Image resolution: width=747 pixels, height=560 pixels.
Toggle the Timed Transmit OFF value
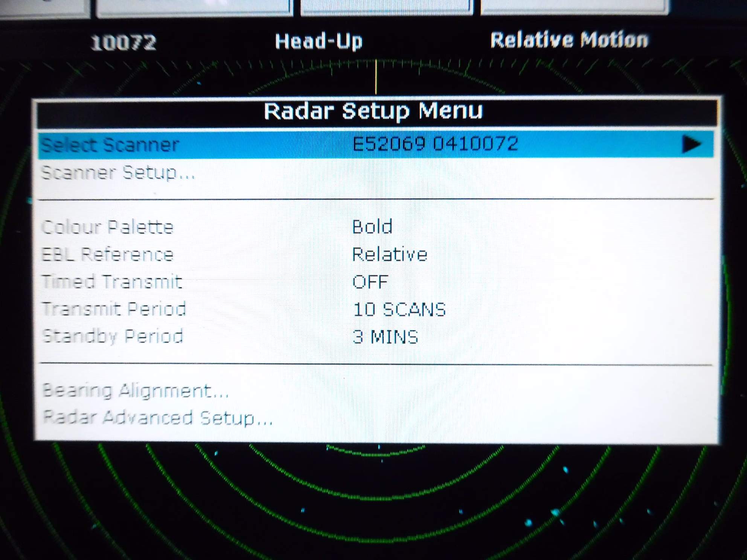[x=370, y=282]
